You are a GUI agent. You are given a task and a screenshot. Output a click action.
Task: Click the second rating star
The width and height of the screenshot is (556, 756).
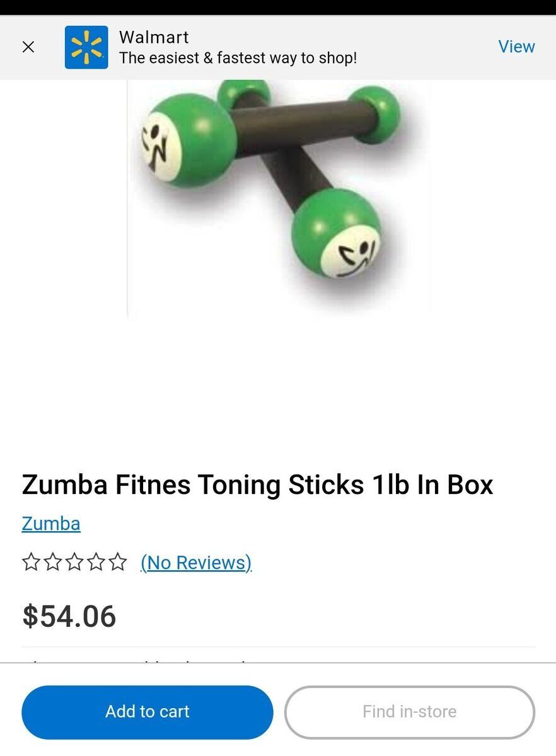(53, 561)
